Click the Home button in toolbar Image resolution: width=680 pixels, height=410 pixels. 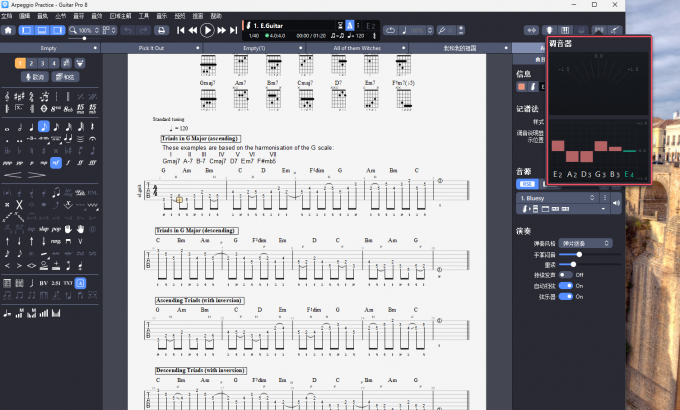8,31
